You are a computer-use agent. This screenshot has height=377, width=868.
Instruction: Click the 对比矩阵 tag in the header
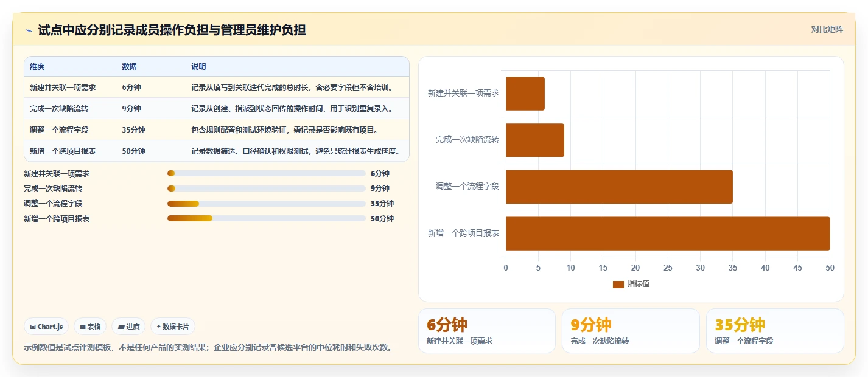pos(827,29)
